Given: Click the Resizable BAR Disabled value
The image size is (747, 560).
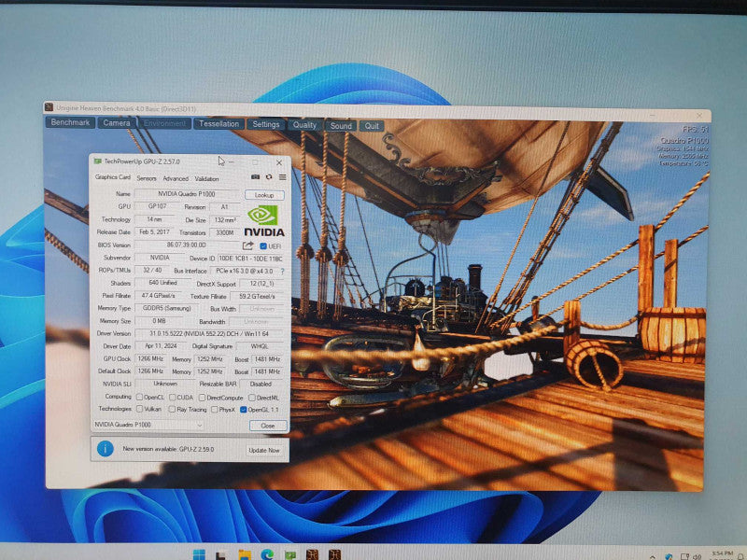Looking at the screenshot, I should pos(261,384).
